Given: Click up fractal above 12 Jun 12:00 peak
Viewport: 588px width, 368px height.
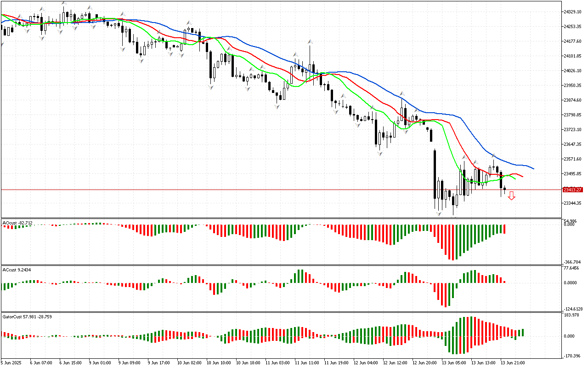Looking at the screenshot, I should click(401, 93).
